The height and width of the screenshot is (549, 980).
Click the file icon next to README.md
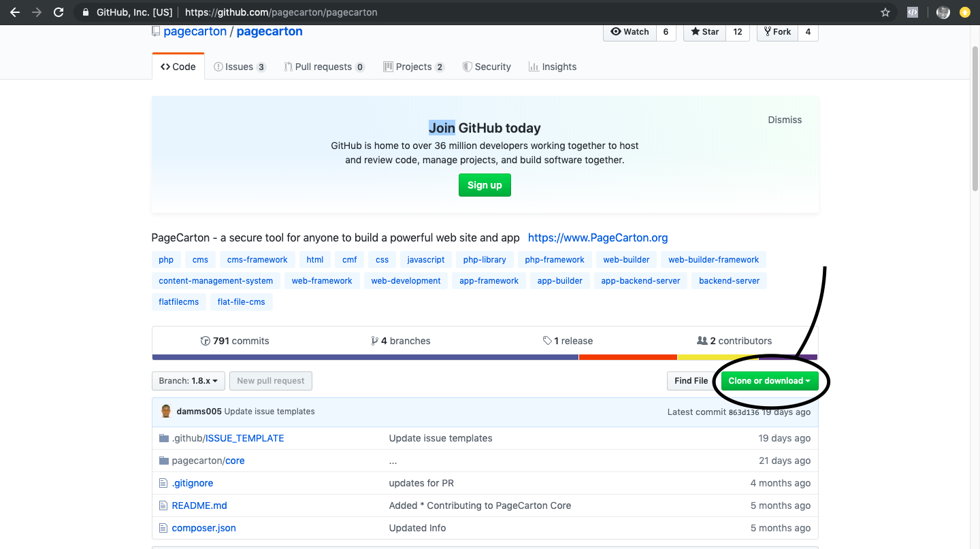[163, 505]
